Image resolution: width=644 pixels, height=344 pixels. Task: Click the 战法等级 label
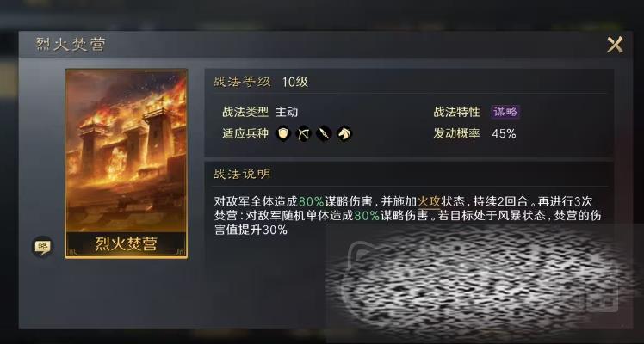[242, 82]
